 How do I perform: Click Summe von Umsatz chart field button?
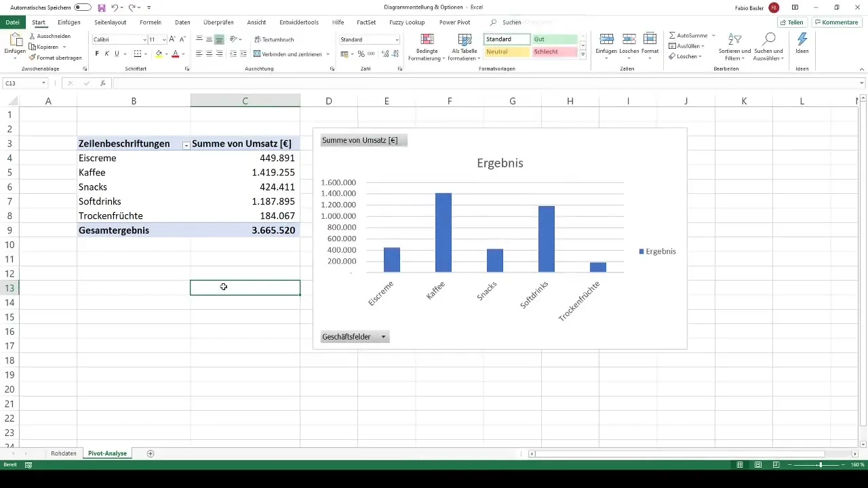pyautogui.click(x=363, y=140)
